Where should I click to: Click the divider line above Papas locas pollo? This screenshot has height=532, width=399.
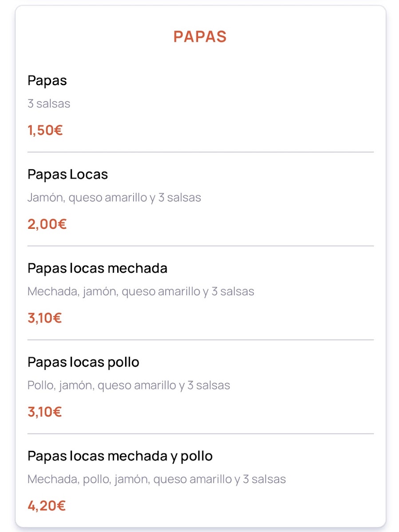(x=201, y=340)
